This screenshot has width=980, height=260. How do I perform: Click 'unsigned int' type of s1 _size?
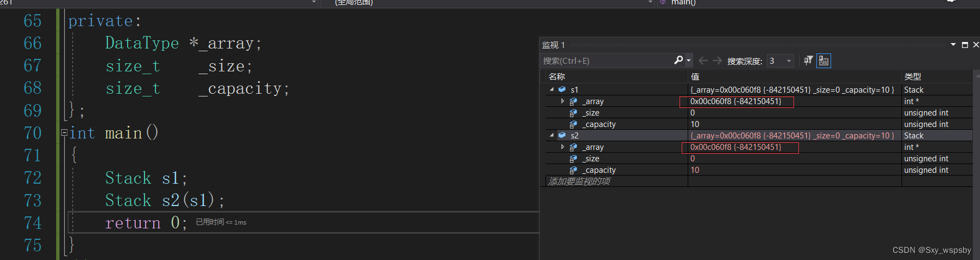pyautogui.click(x=926, y=113)
